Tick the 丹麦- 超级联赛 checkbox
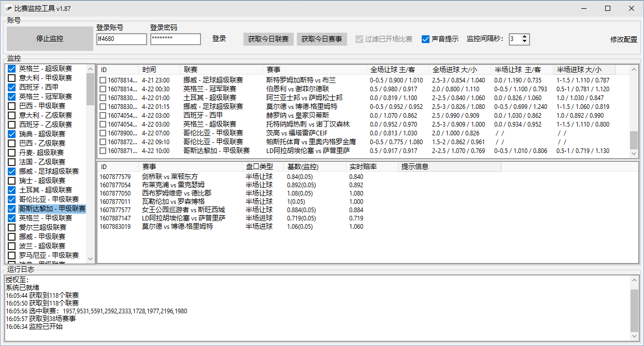644x346 pixels. click(12, 153)
